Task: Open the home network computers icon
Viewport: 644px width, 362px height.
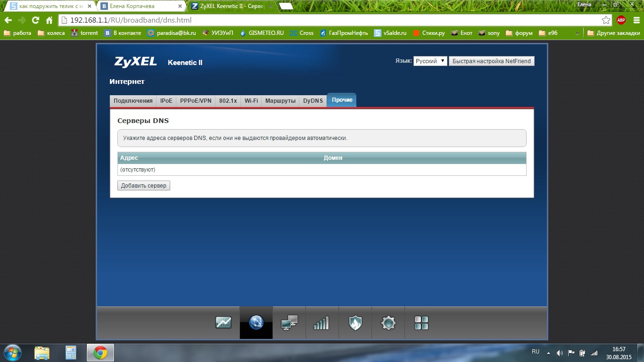Action: [289, 323]
